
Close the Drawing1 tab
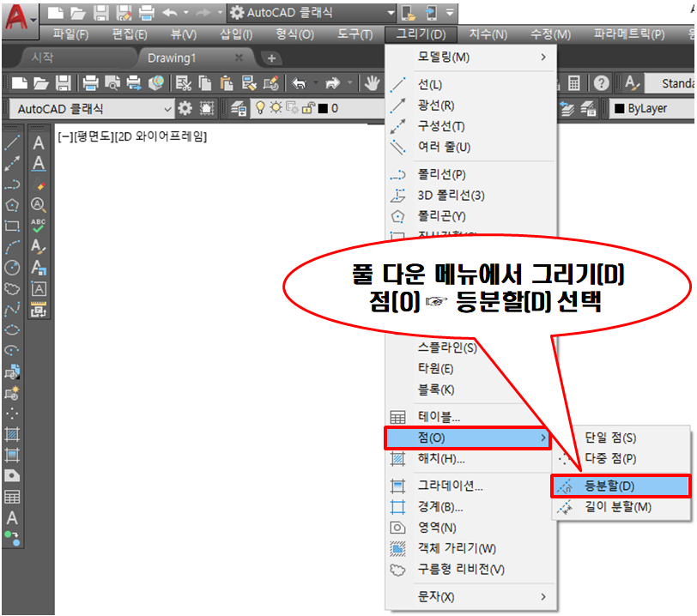click(239, 57)
